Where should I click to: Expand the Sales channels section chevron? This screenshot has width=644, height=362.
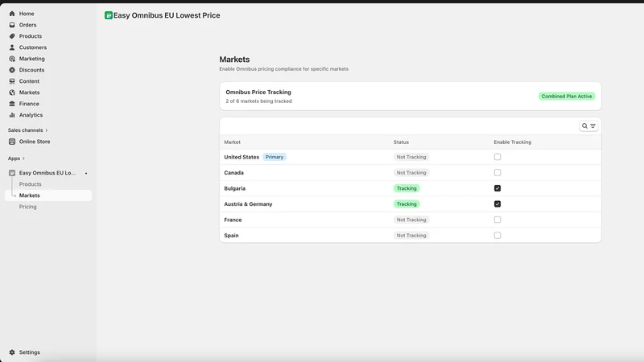tap(47, 130)
